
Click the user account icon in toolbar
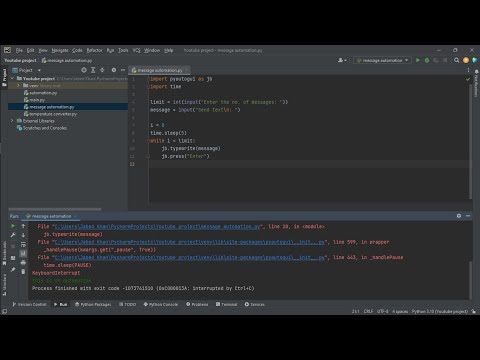tap(342, 60)
